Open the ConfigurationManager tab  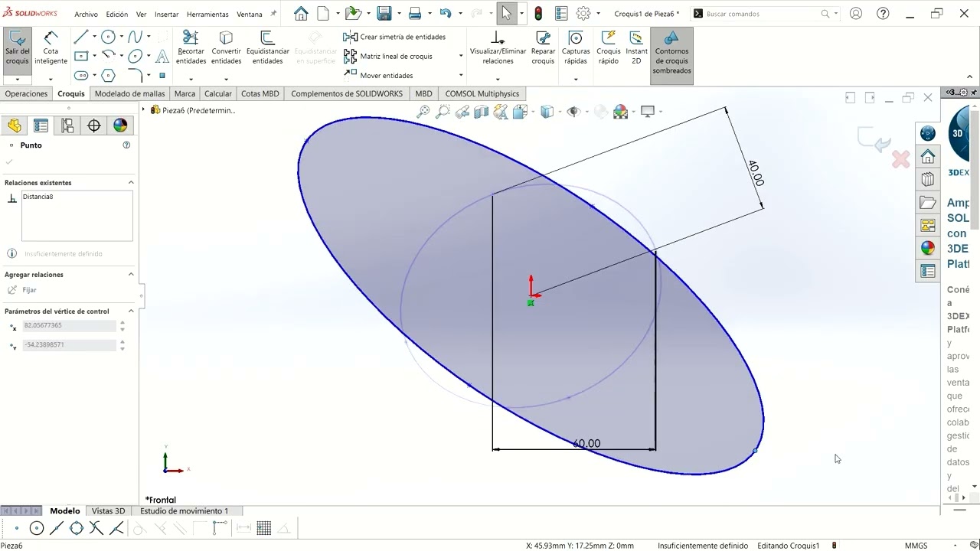point(67,126)
